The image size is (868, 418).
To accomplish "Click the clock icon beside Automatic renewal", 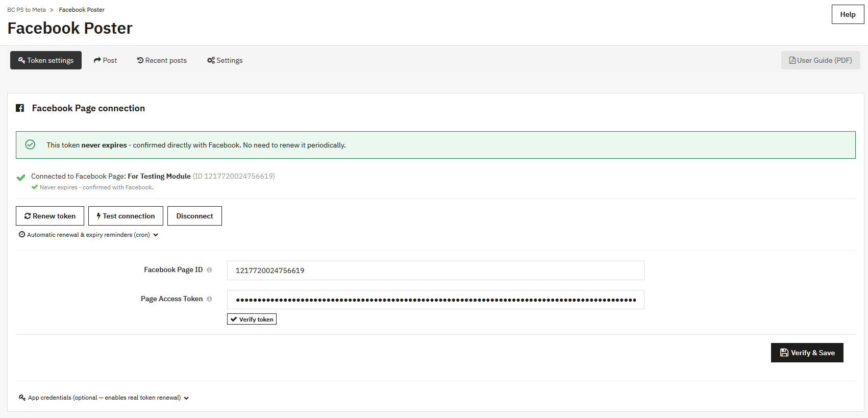I will click(22, 235).
